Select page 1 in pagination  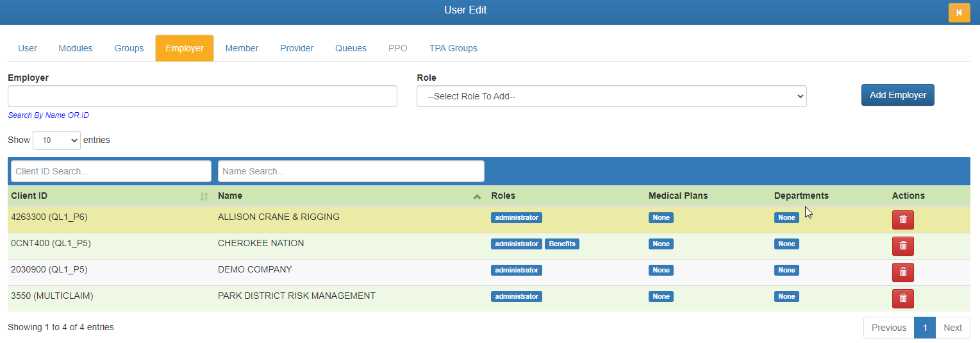(924, 328)
